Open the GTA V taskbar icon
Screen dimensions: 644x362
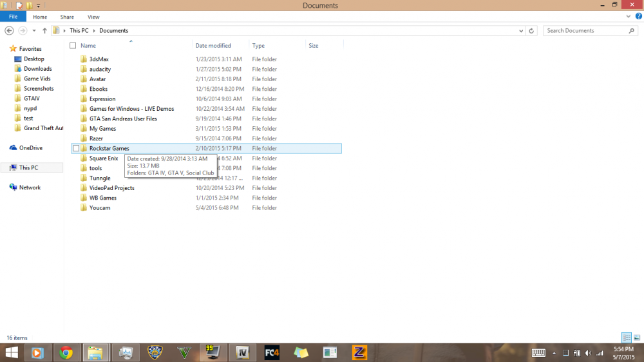pyautogui.click(x=184, y=352)
